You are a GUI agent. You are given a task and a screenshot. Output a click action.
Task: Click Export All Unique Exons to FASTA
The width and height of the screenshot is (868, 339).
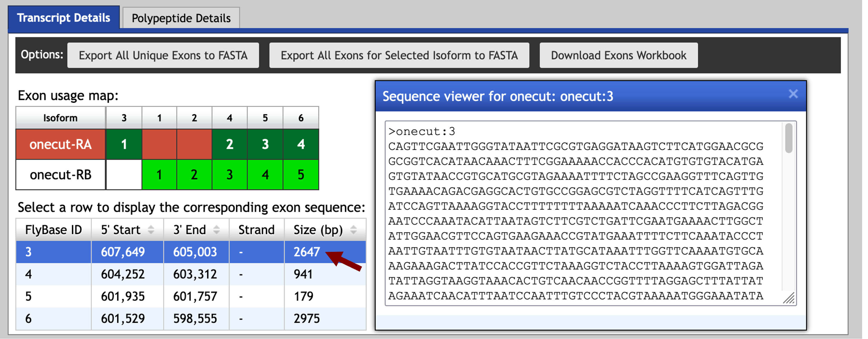click(163, 55)
